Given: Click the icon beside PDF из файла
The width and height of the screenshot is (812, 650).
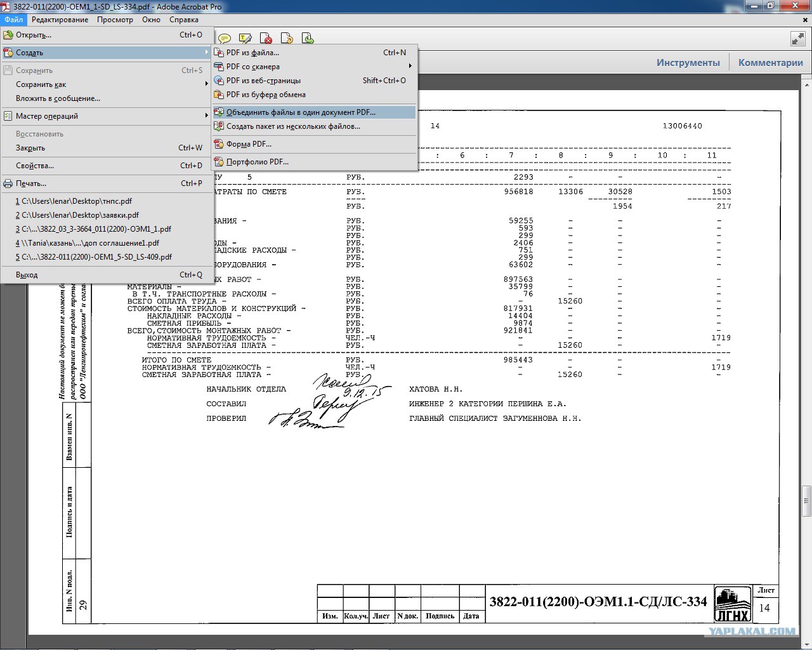Looking at the screenshot, I should coord(218,53).
